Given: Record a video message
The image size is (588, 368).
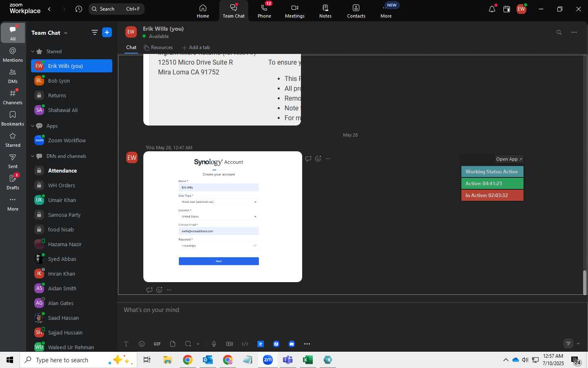Looking at the screenshot, I should click(229, 344).
